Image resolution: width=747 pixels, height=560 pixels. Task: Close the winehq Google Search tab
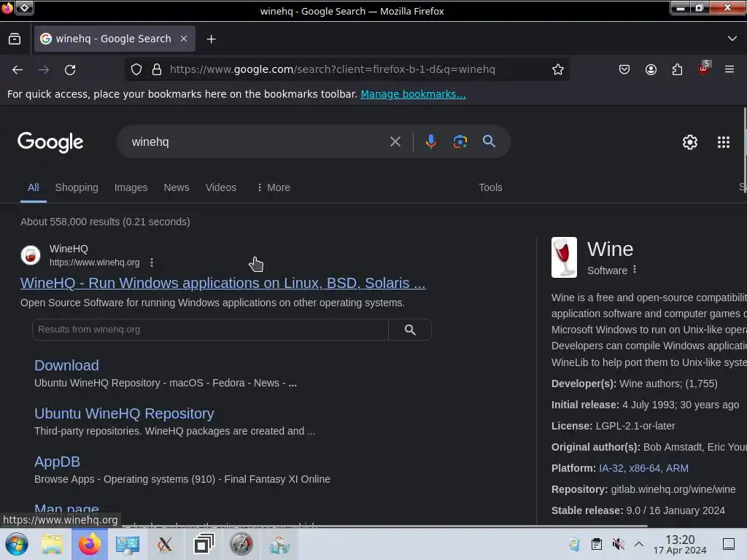coord(184,39)
